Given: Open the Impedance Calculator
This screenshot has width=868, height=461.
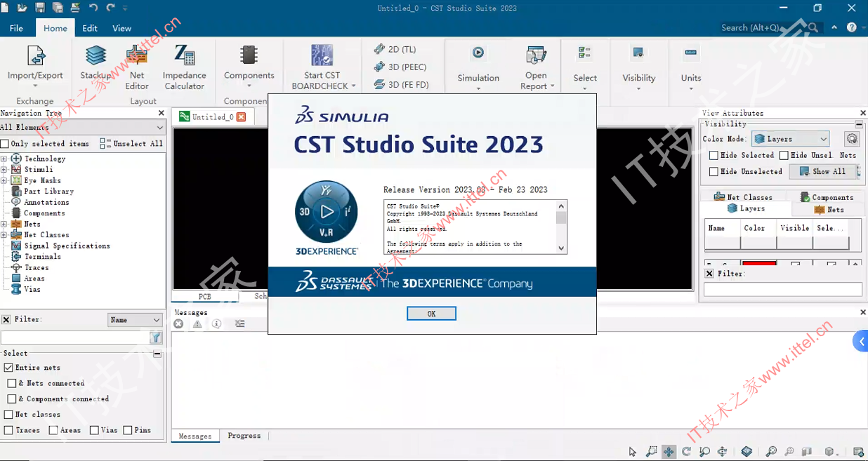Looking at the screenshot, I should [185, 67].
